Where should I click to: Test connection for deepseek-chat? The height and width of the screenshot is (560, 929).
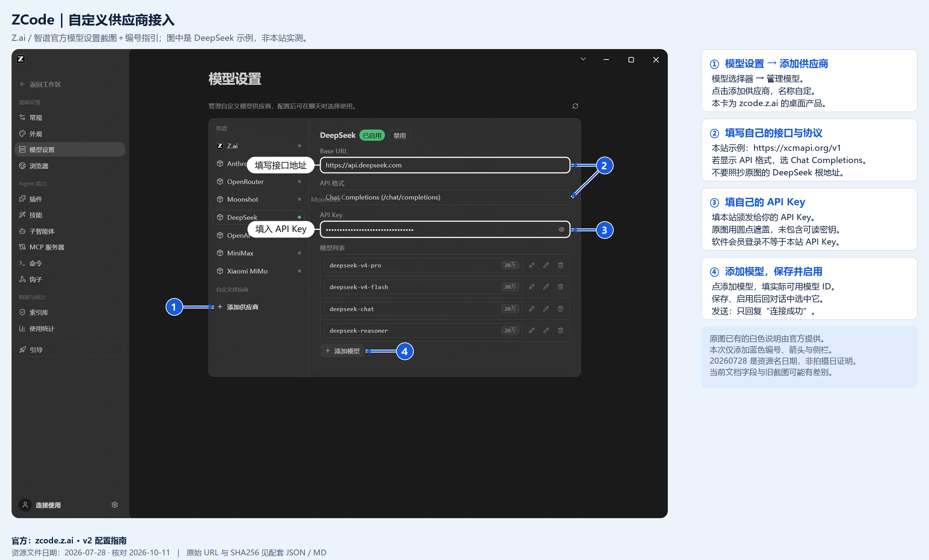532,309
